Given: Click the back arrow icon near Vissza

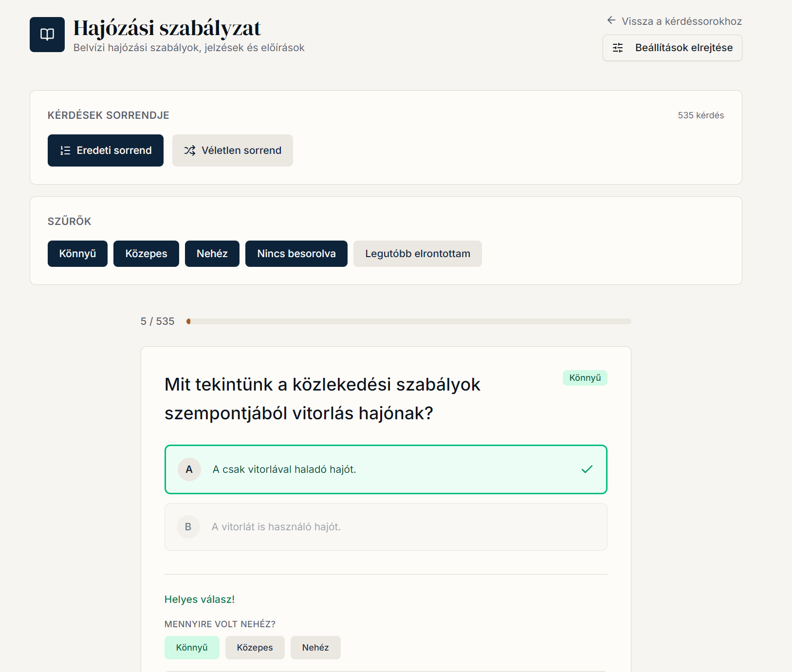Looking at the screenshot, I should pyautogui.click(x=611, y=20).
